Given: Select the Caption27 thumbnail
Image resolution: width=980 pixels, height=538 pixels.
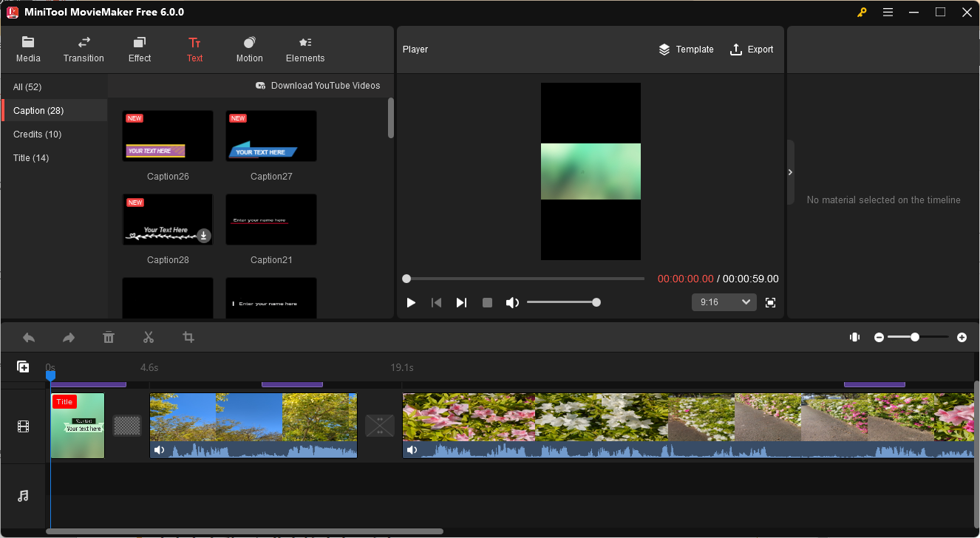Looking at the screenshot, I should tap(271, 137).
